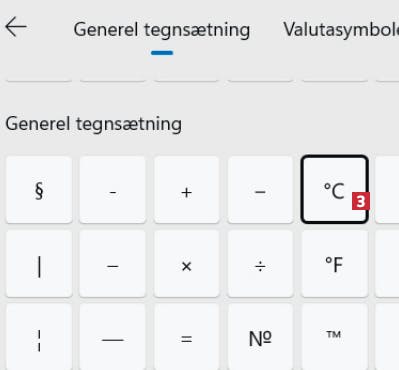The image size is (399, 370).
Task: Insert the numero № symbol
Action: point(260,337)
